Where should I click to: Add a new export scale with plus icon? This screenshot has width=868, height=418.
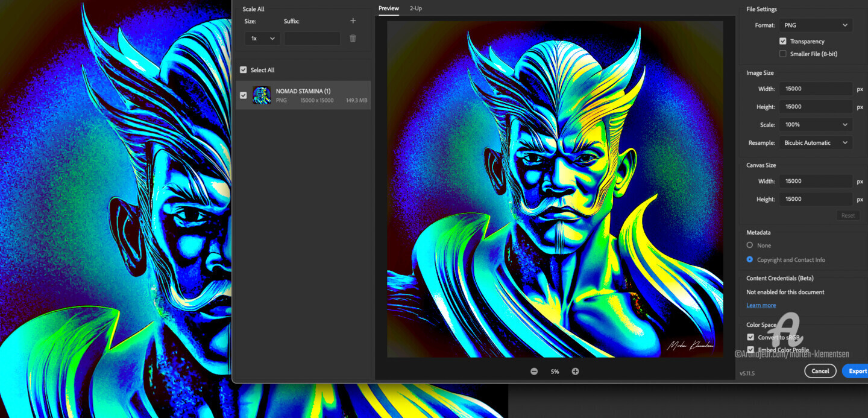point(353,21)
